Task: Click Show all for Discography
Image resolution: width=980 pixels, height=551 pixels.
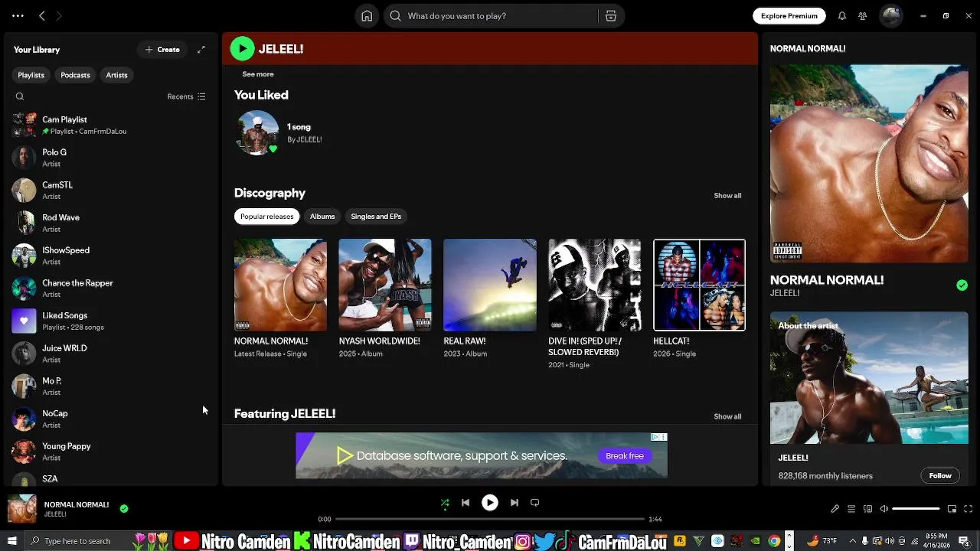Action: [727, 196]
